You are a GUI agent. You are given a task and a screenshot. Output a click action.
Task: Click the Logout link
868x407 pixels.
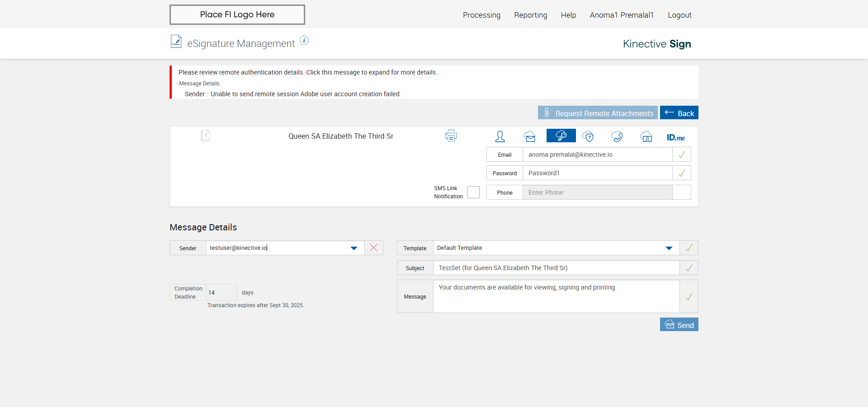pyautogui.click(x=679, y=15)
